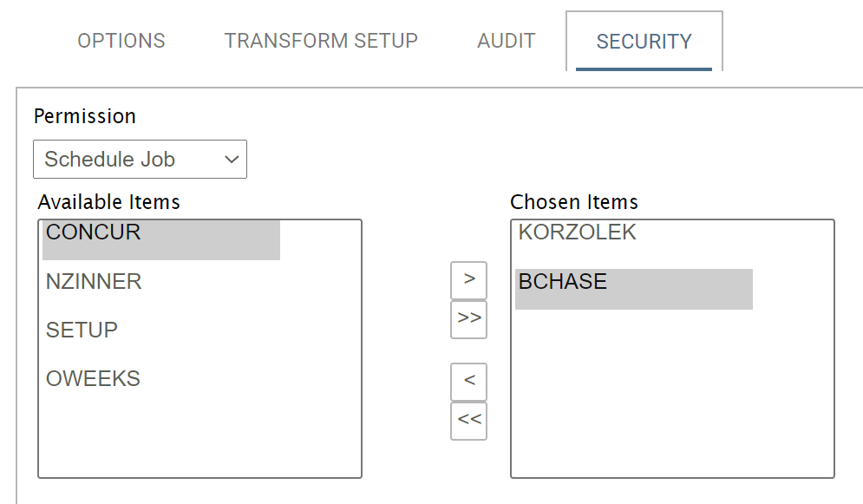Viewport: 863px width, 504px height.
Task: Remove all chosen items with << button
Action: click(x=468, y=421)
